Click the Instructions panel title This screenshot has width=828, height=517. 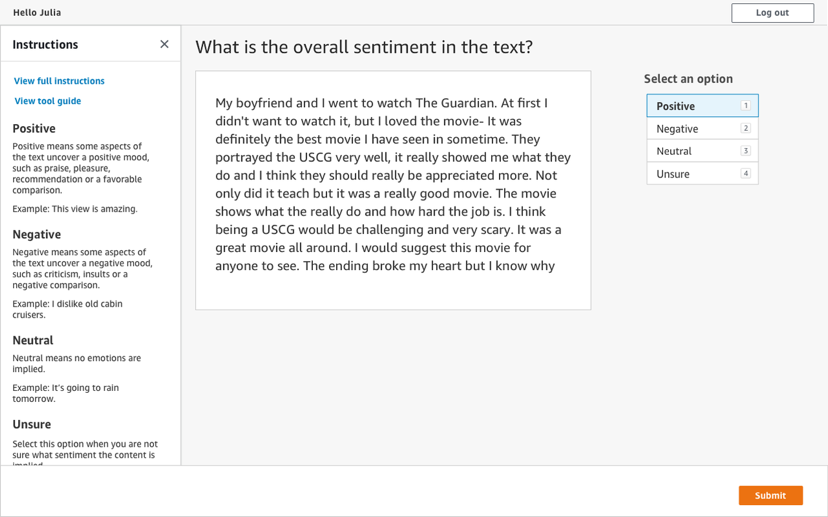tap(45, 45)
